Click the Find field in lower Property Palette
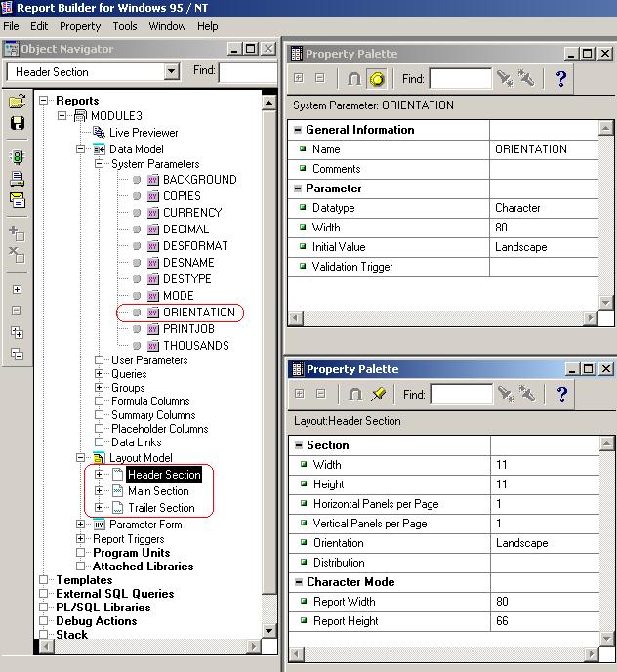The image size is (617, 672). (x=461, y=395)
